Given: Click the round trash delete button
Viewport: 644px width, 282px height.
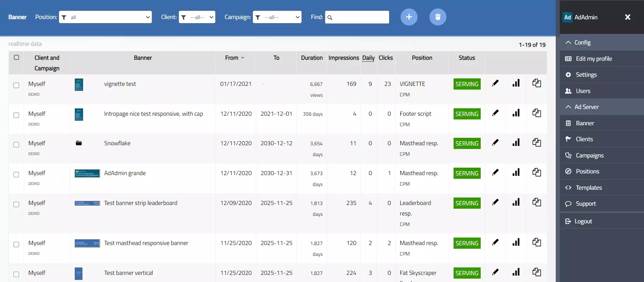Looking at the screenshot, I should (438, 17).
